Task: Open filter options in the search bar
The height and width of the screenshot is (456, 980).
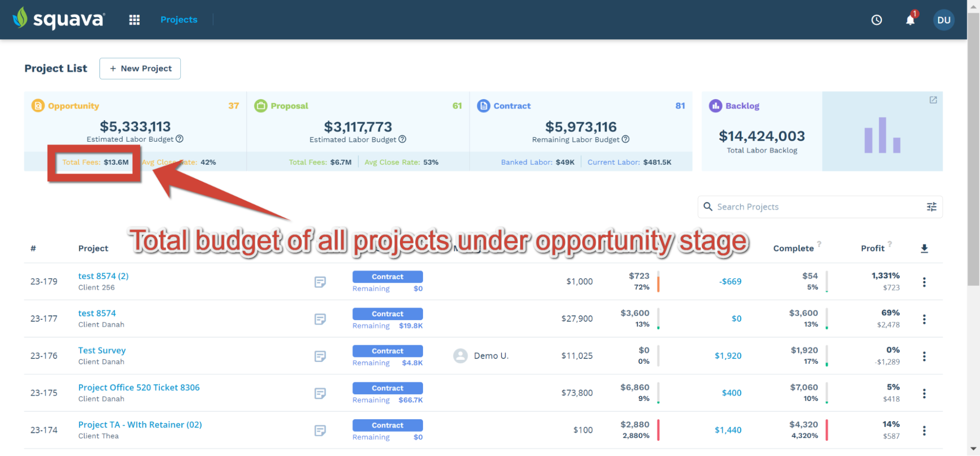Action: [x=931, y=206]
